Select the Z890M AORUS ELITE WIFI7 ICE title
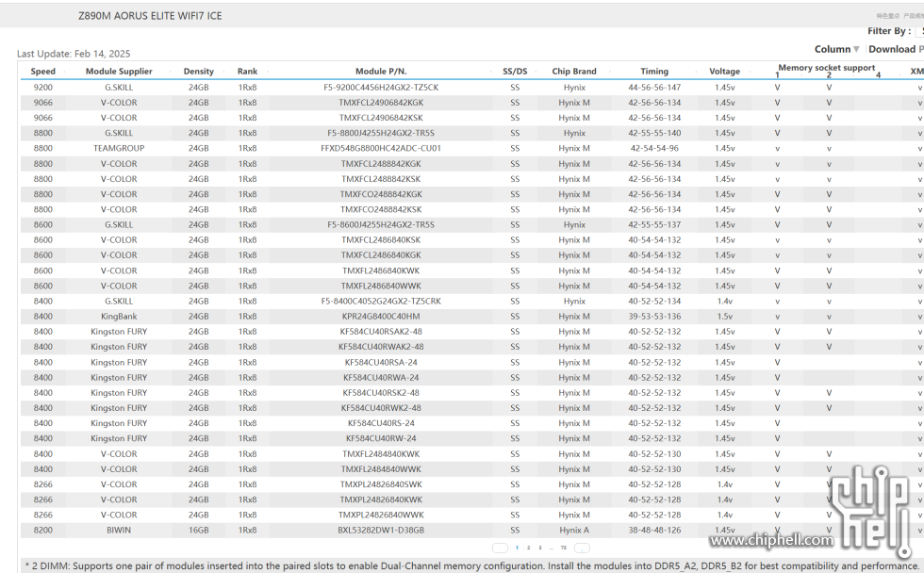This screenshot has height=573, width=924. [150, 16]
